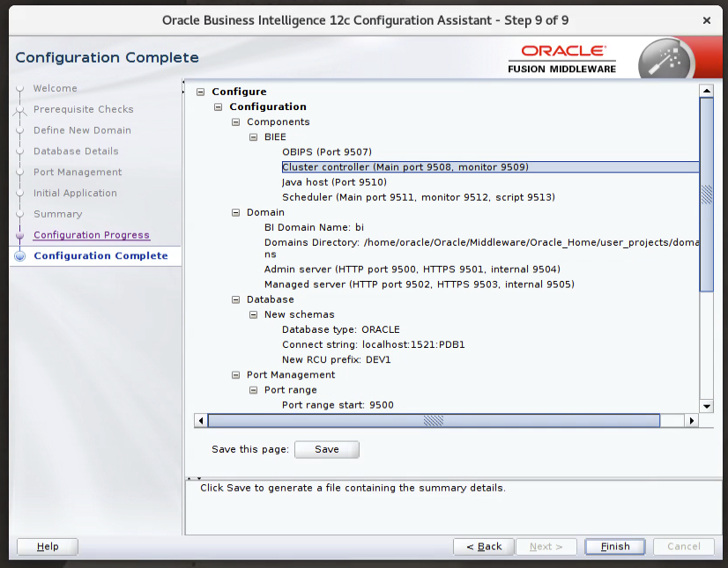Click the vertical scrollbar thumb
This screenshot has width=728, height=568.
coord(706,195)
